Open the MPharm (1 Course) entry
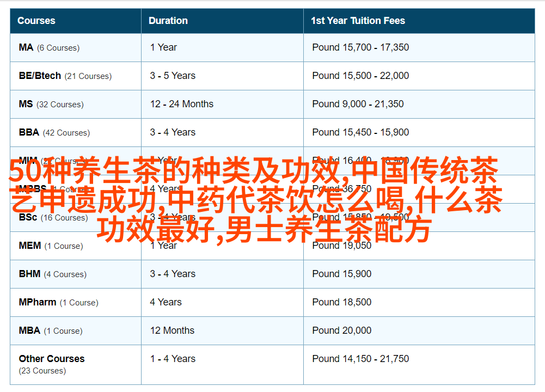 [58, 302]
